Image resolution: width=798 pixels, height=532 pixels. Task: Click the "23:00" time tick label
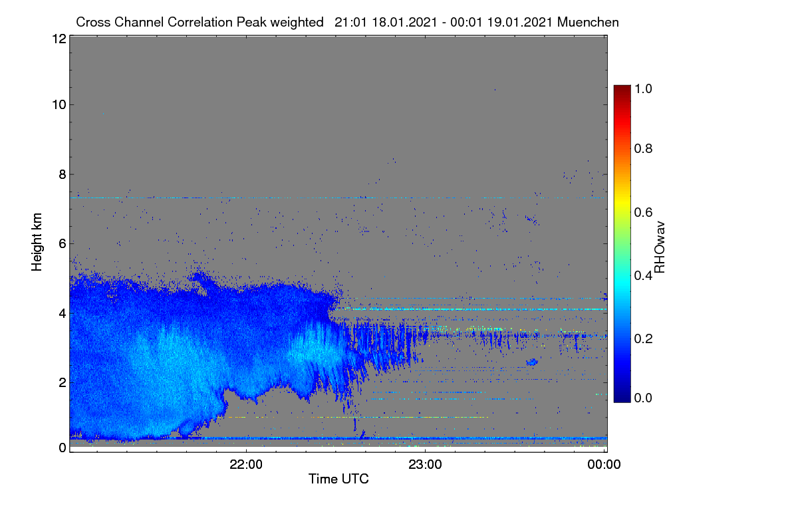pos(425,465)
